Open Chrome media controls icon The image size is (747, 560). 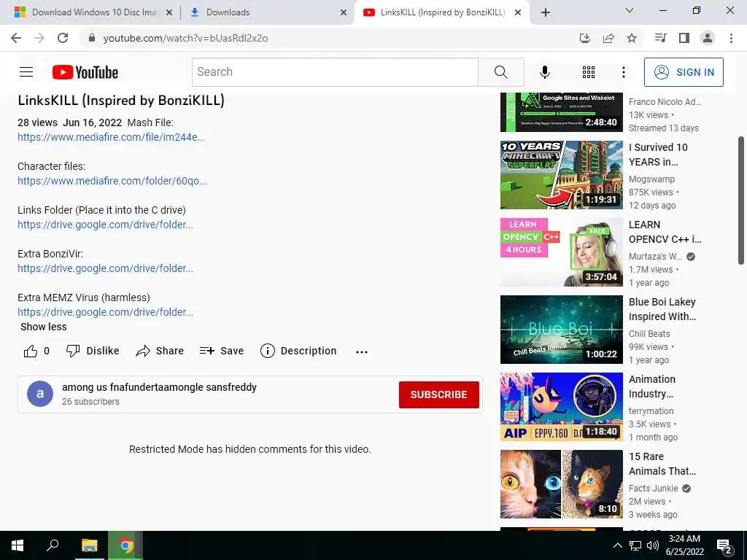(x=660, y=38)
